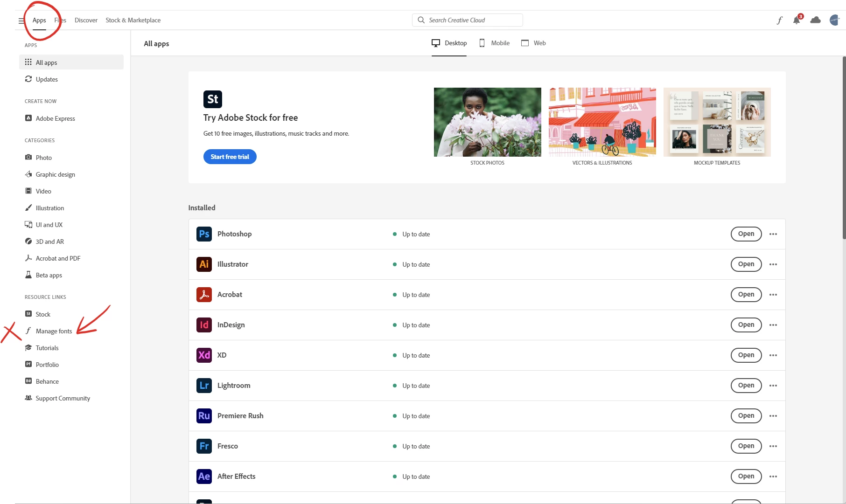The image size is (846, 504).
Task: Click the Stock Photos thumbnail
Action: 488,122
